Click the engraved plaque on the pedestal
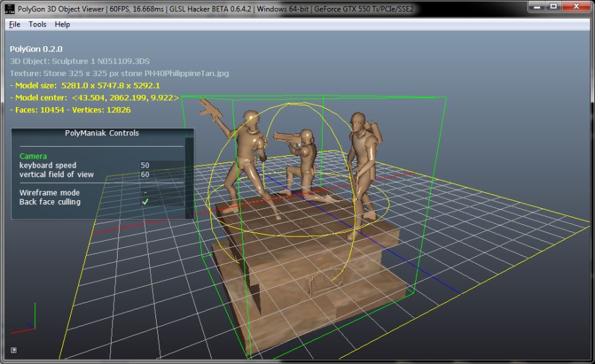This screenshot has width=595, height=364. tap(325, 281)
